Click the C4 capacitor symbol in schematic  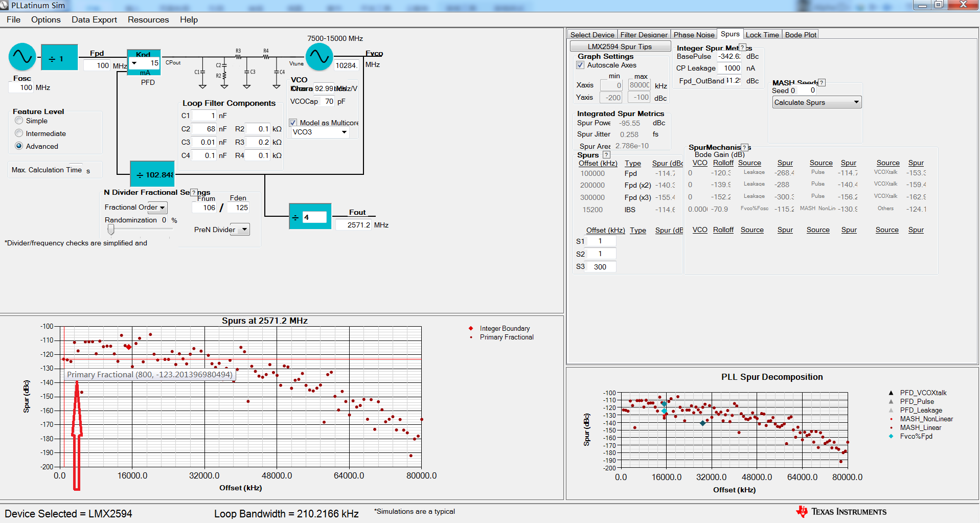(x=277, y=72)
